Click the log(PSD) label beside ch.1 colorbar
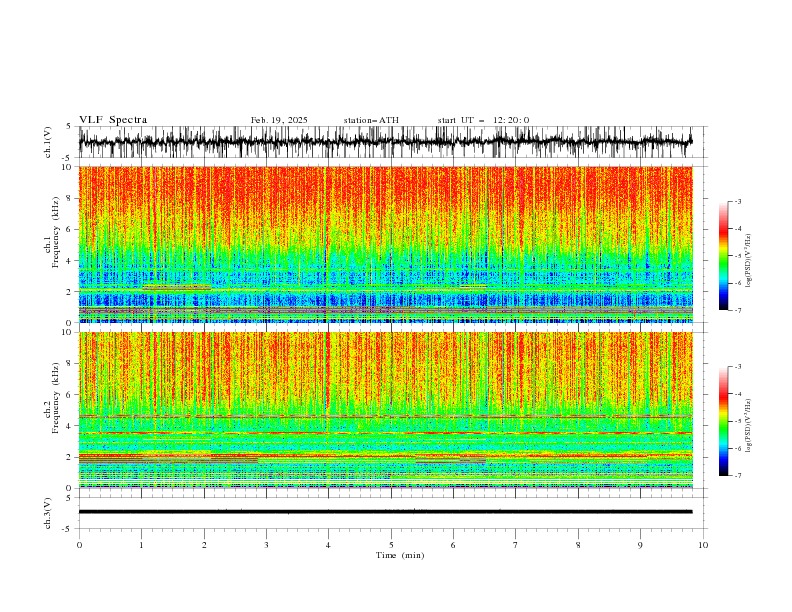The width and height of the screenshot is (792, 612). click(x=749, y=261)
